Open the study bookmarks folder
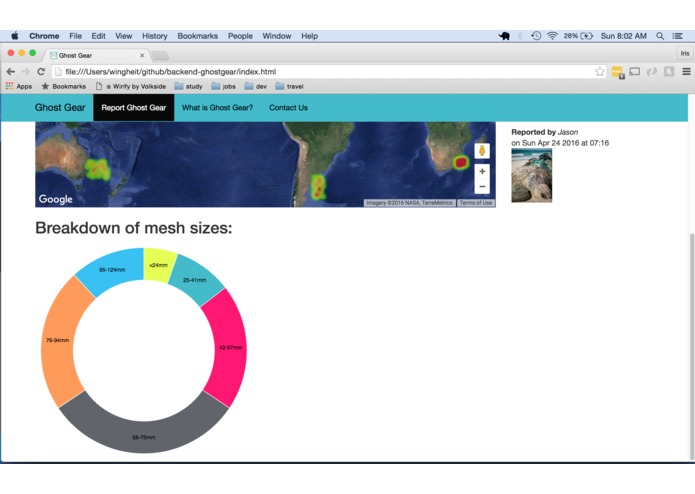 [x=188, y=86]
